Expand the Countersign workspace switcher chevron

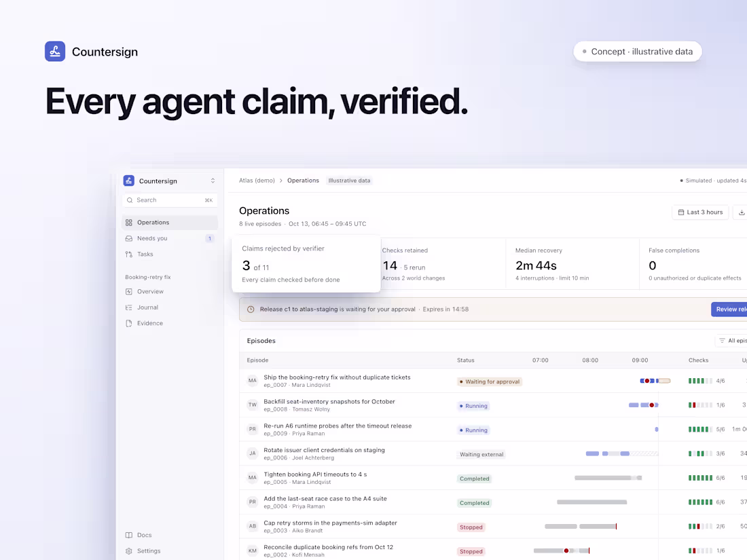[x=213, y=181]
